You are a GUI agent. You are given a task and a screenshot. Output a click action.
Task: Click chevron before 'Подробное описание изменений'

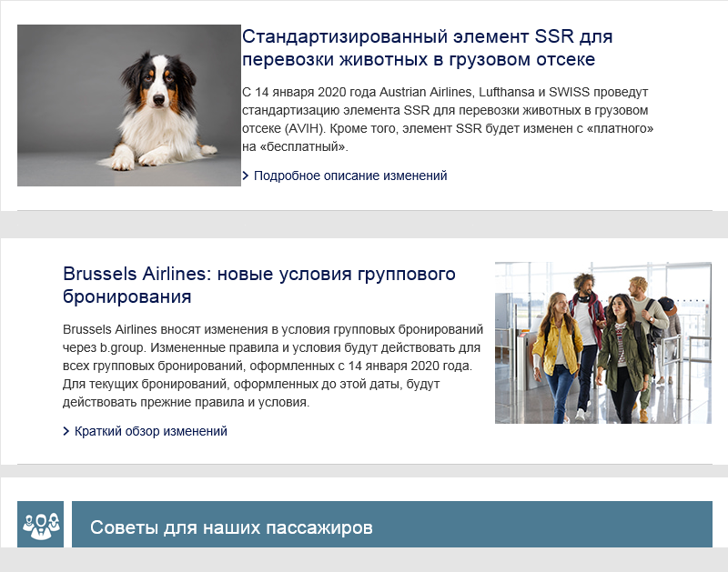coord(246,176)
